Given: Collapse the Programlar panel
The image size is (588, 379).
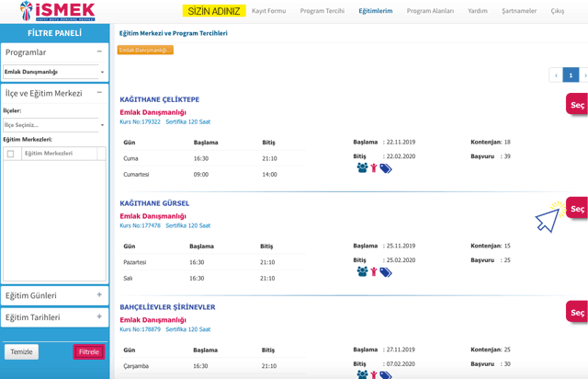Looking at the screenshot, I should click(x=99, y=52).
